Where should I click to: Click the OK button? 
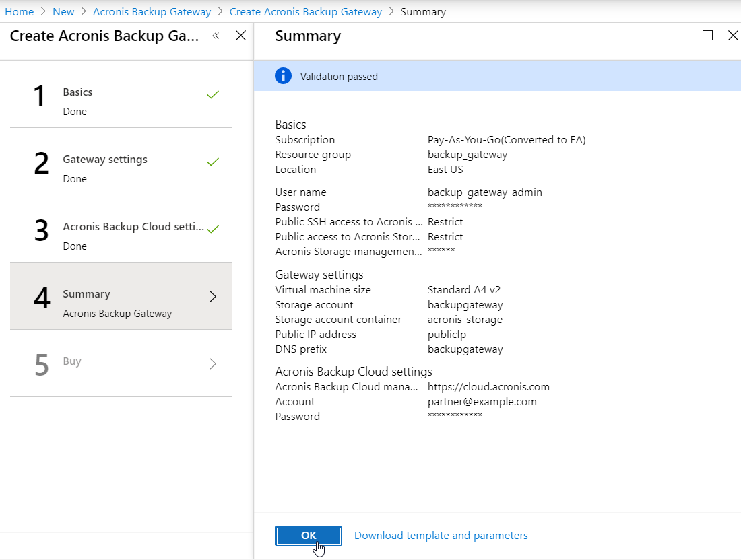(x=308, y=536)
